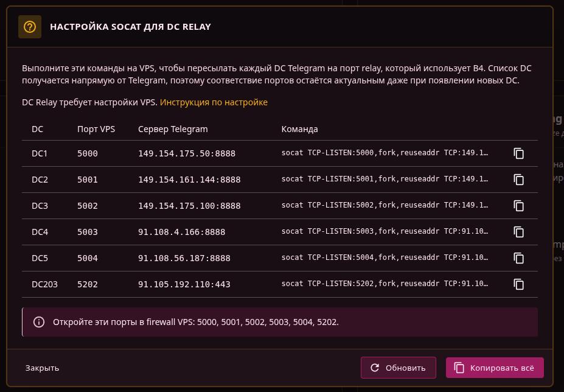Click the Копировать всё button
Screen dimensions: 564x392
[x=495, y=368]
